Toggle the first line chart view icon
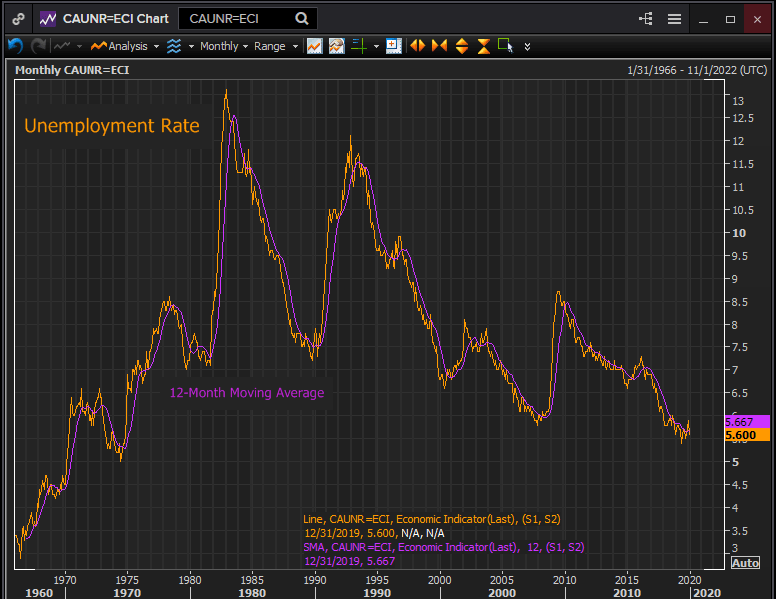 [314, 46]
